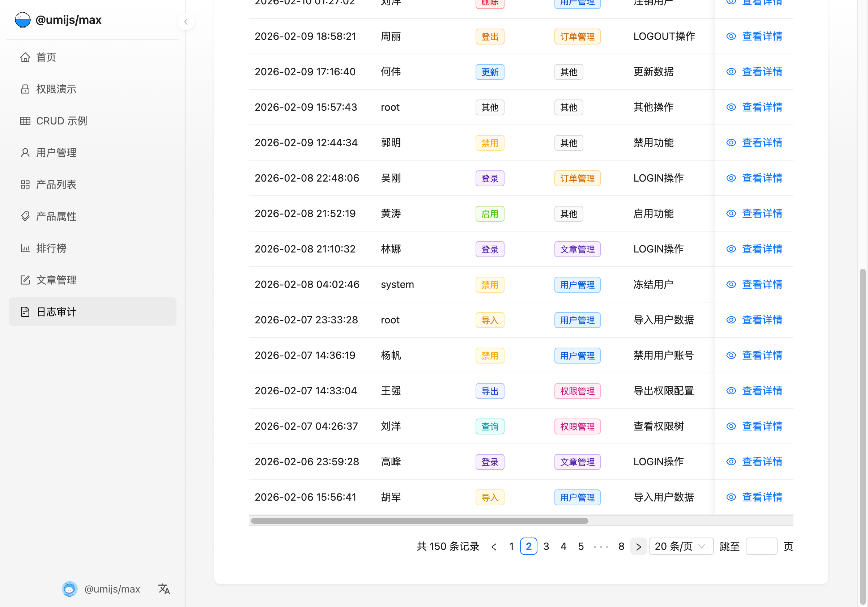Viewport: 868px width, 607px height.
Task: Click the language switch icon in footer
Action: point(164,589)
